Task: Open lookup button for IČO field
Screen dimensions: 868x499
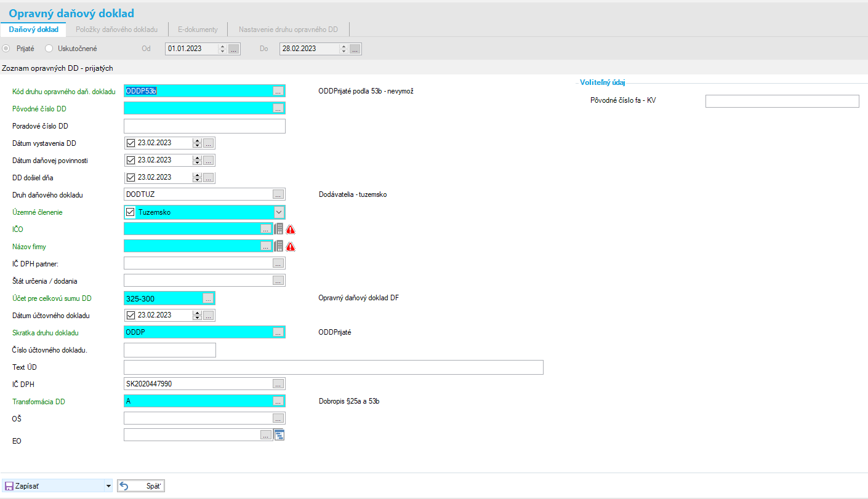Action: (x=266, y=229)
